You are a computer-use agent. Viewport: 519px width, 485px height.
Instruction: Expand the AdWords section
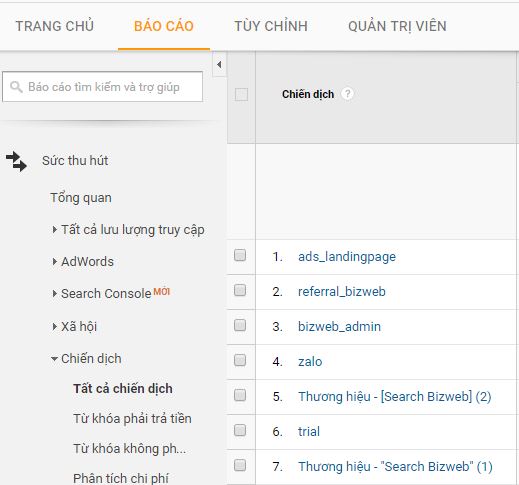coord(55,261)
